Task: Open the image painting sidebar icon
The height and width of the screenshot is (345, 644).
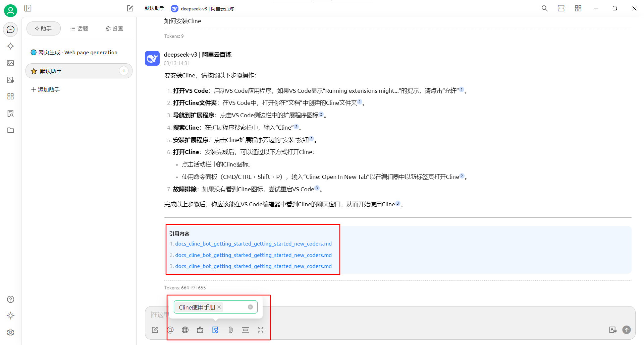Action: pos(10,63)
